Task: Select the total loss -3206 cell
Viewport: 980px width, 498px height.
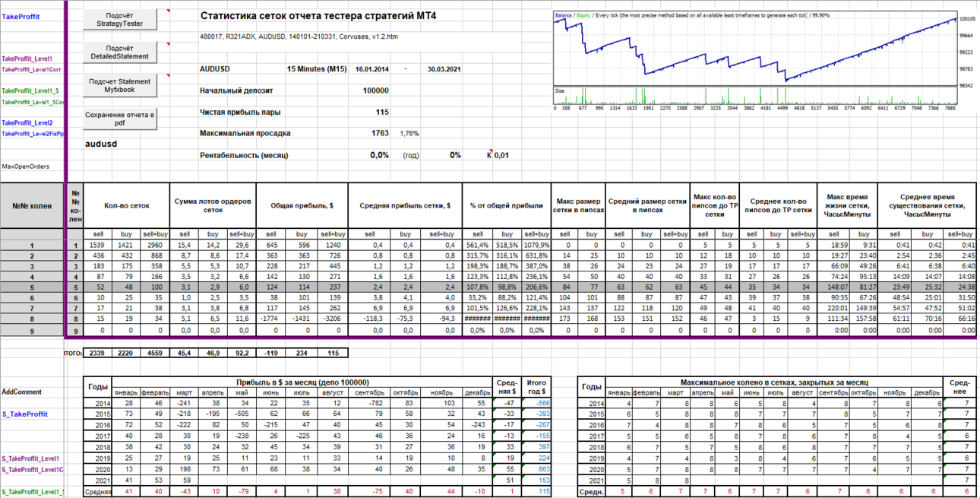Action: pos(331,319)
